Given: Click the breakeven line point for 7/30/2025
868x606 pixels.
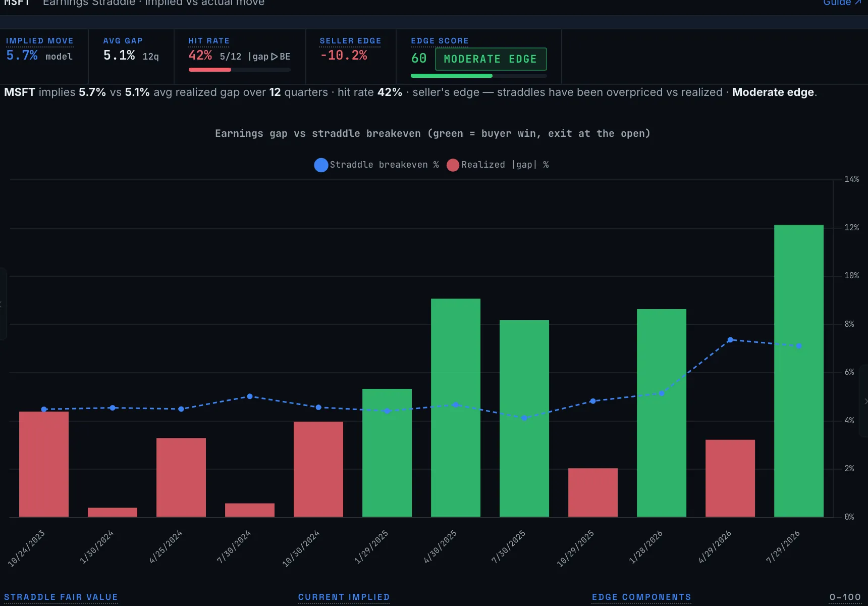Looking at the screenshot, I should point(524,418).
